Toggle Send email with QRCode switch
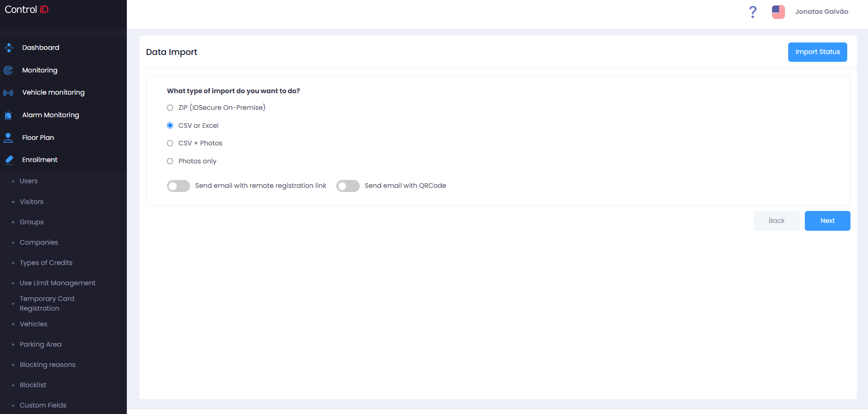868x414 pixels. click(348, 186)
